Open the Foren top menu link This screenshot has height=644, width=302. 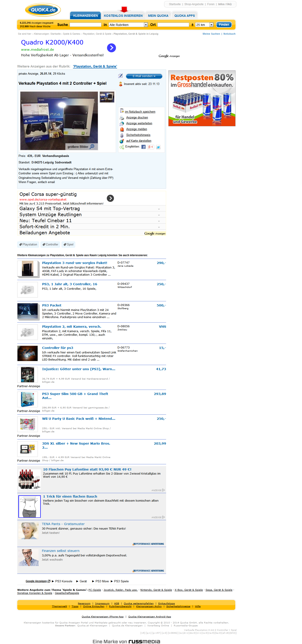point(211,4)
